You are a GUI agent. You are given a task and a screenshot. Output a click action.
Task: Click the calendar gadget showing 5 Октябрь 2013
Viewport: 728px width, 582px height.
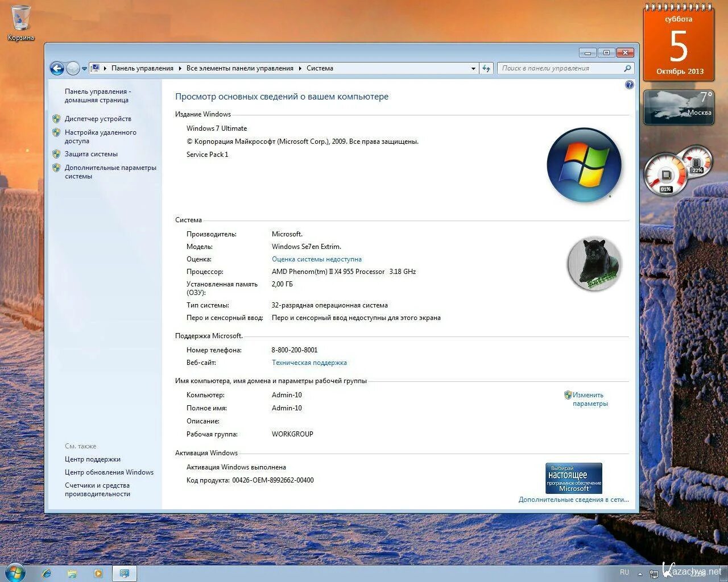point(679,44)
